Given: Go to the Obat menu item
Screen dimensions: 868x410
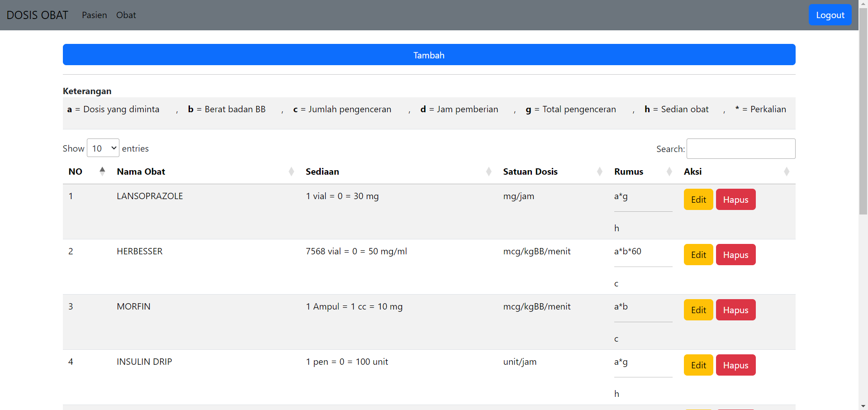Looking at the screenshot, I should 126,15.
